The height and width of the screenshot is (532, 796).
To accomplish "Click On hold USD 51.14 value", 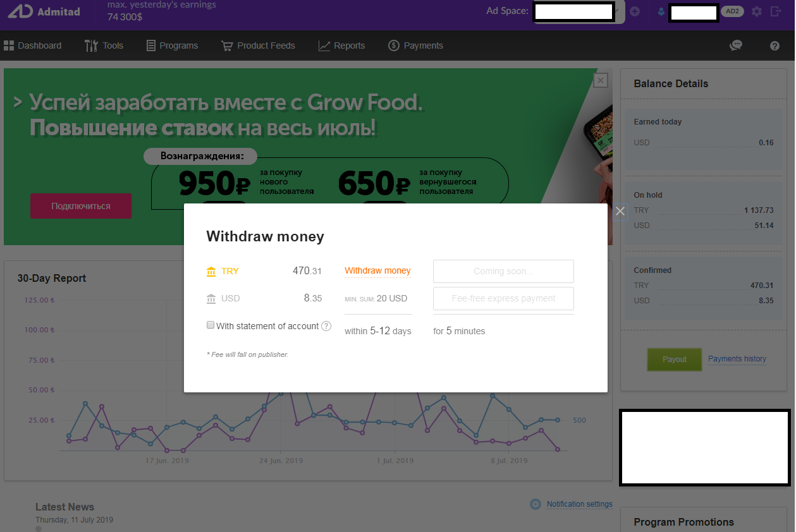I will click(x=765, y=226).
